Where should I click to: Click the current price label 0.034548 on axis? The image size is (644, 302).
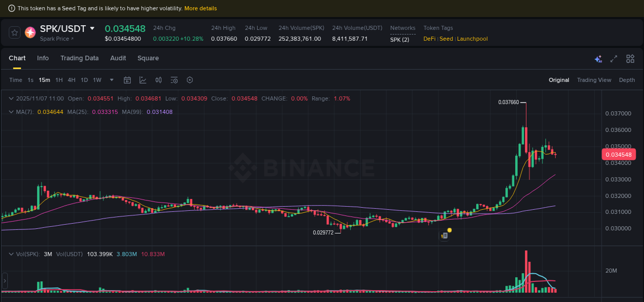tap(619, 154)
